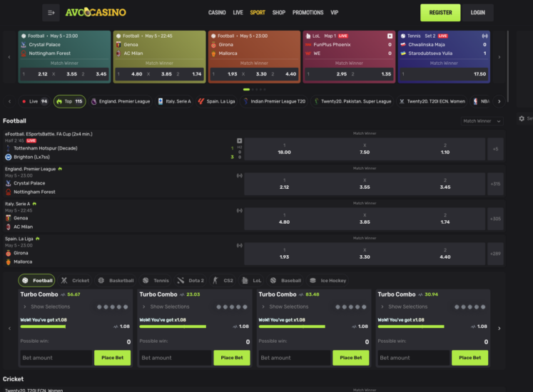The image size is (533, 392).
Task: Open the SHOP menu item
Action: [279, 13]
